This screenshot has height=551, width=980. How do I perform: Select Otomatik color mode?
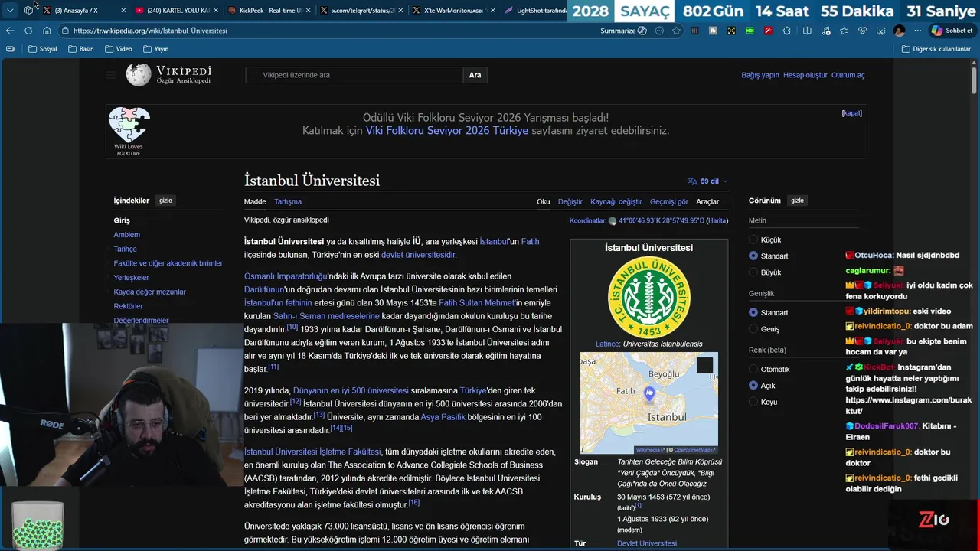point(753,369)
